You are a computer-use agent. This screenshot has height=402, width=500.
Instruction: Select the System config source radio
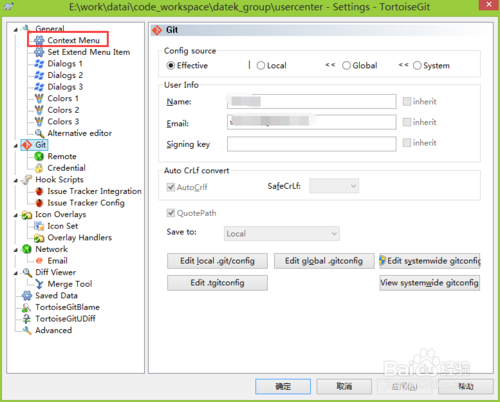tap(417, 65)
